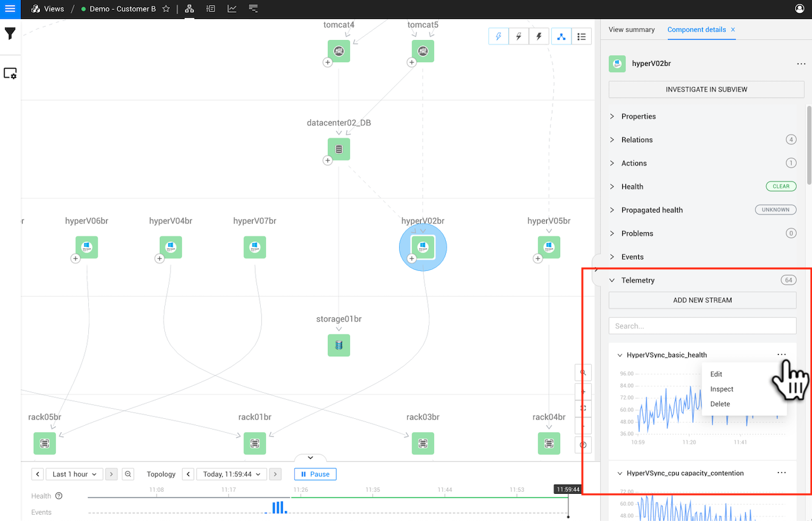Open the Last 1 hour range dropdown
812x521 pixels.
[x=75, y=474]
